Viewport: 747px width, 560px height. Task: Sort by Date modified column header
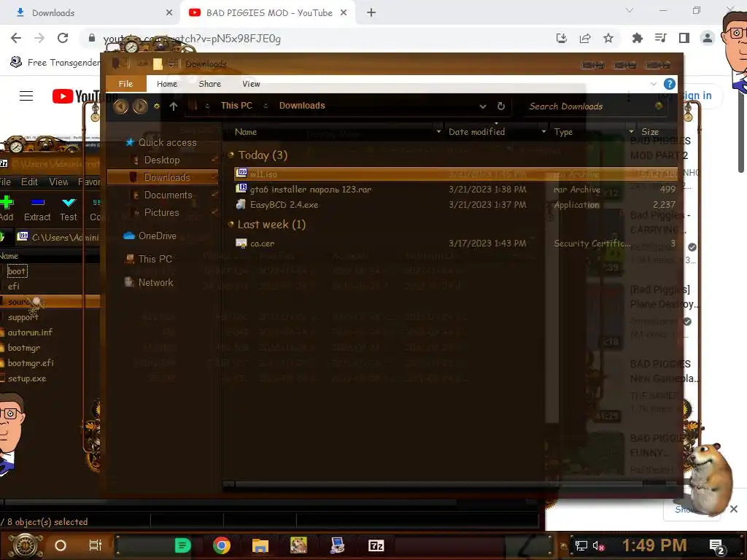(476, 132)
